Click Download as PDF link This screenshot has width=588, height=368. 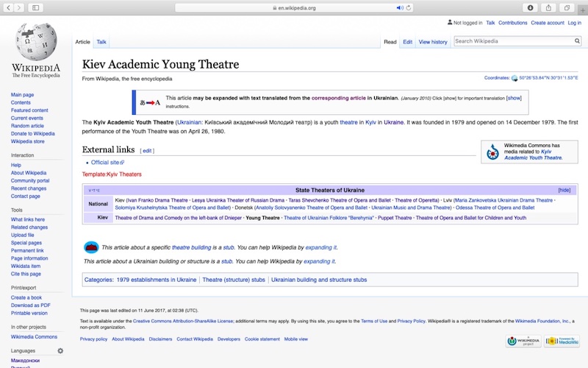pyautogui.click(x=30, y=305)
